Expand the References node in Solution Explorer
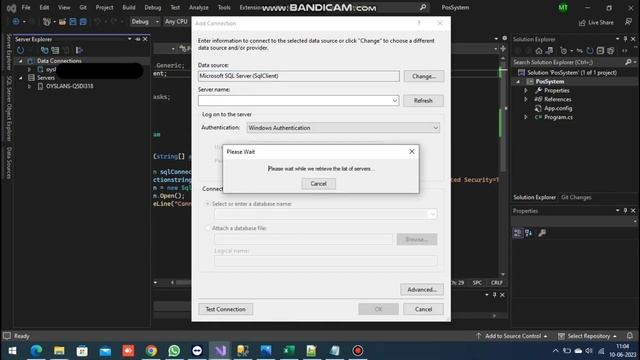Screen dimensions: 640x360 [526, 100]
